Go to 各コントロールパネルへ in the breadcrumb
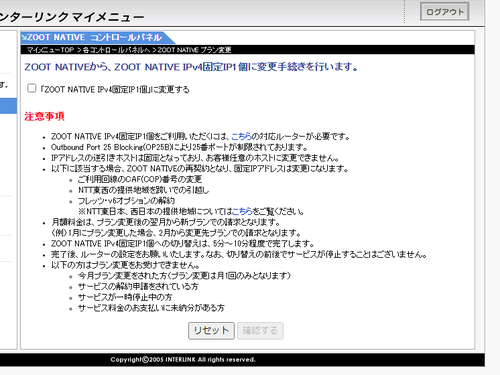Image resolution: width=500 pixels, height=375 pixels. pyautogui.click(x=116, y=50)
